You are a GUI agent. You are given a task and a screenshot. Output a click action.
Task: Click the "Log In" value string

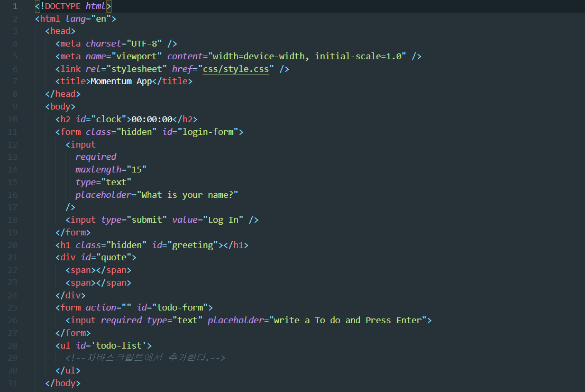click(x=223, y=220)
